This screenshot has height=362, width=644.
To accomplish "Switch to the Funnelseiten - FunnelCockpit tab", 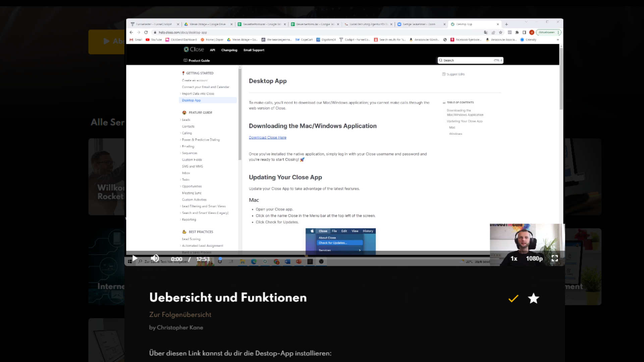I will pyautogui.click(x=155, y=24).
